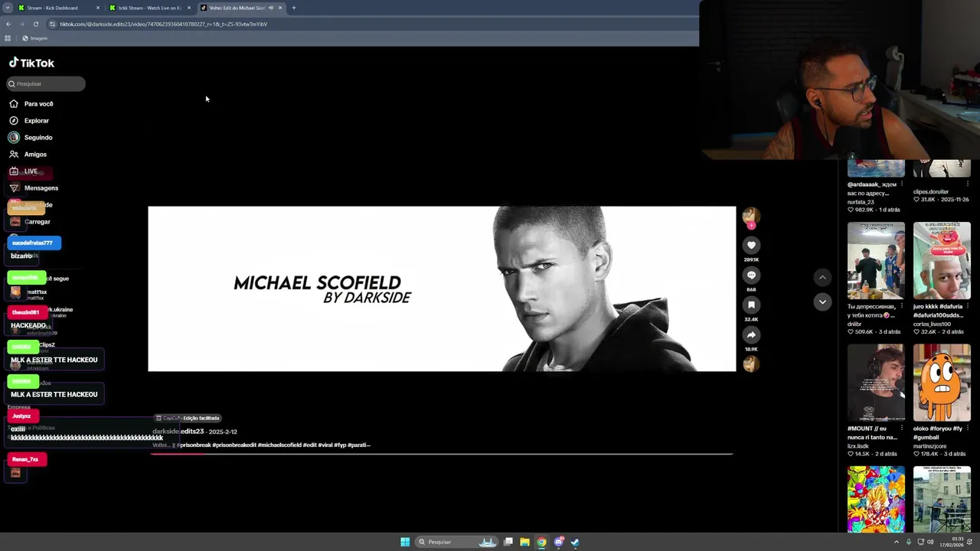The image size is (980, 551).
Task: Open the #michaelscofield hashtag
Action: click(x=279, y=445)
